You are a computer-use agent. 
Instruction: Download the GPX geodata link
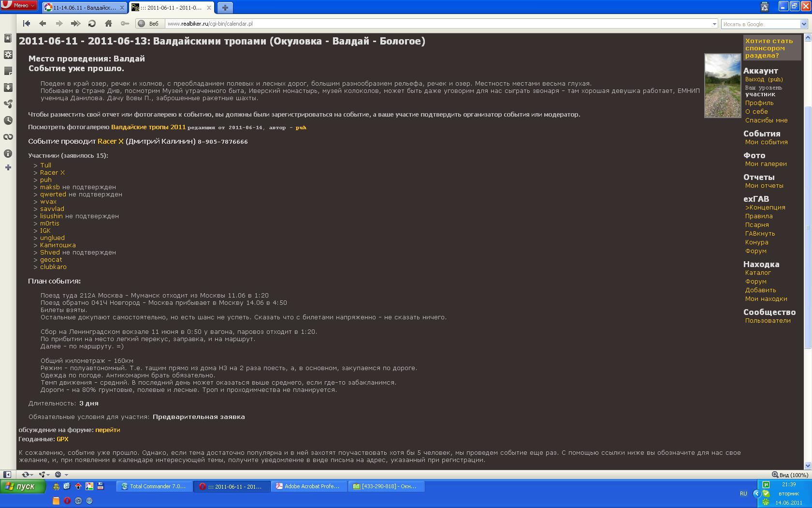(x=62, y=439)
